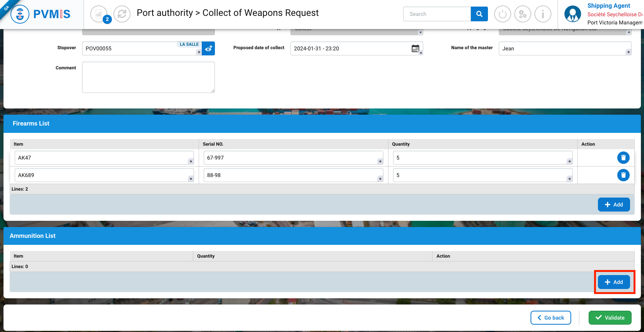Click the Go back button
Screen dimensions: 644x332
click(550, 318)
